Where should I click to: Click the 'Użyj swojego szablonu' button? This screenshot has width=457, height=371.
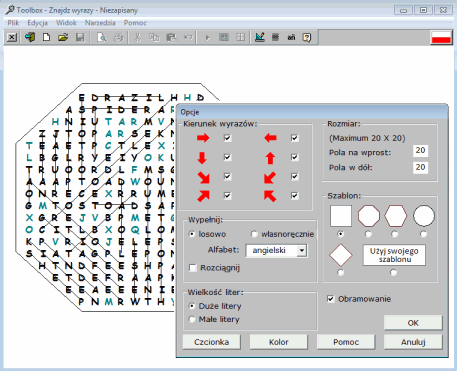click(394, 255)
